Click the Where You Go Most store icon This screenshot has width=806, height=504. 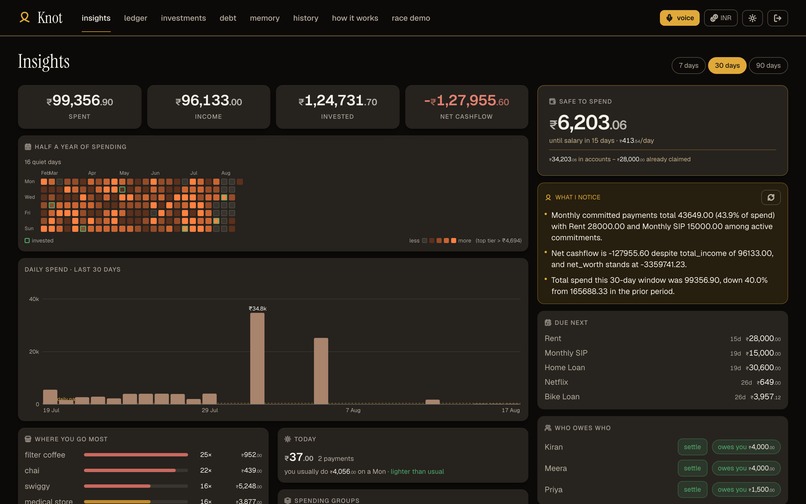(x=28, y=439)
